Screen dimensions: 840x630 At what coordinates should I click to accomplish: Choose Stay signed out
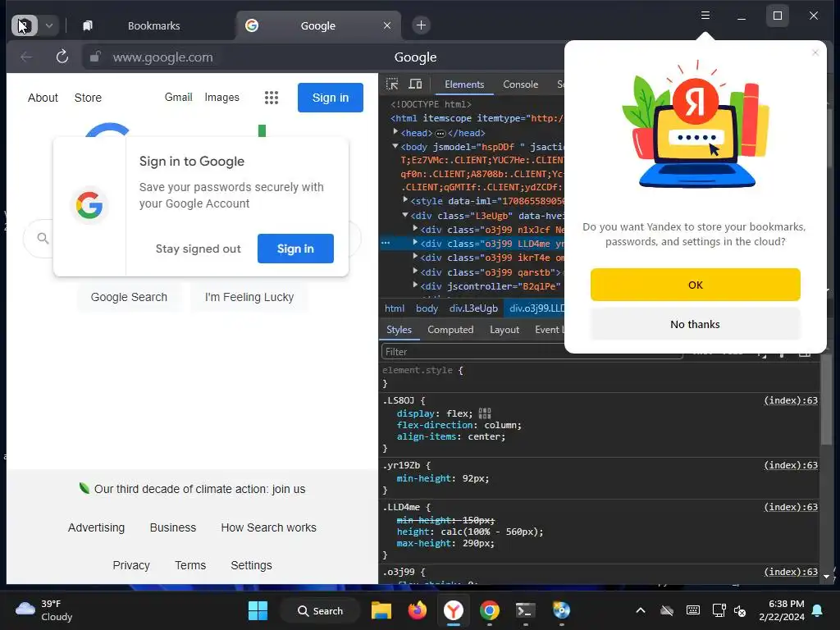tap(199, 249)
